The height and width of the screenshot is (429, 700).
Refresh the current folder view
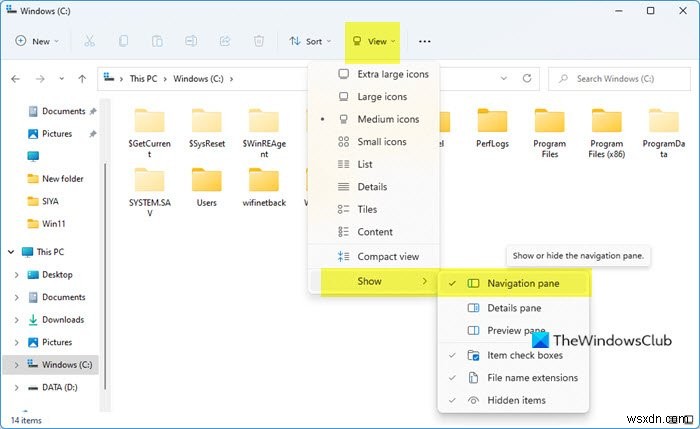(527, 79)
